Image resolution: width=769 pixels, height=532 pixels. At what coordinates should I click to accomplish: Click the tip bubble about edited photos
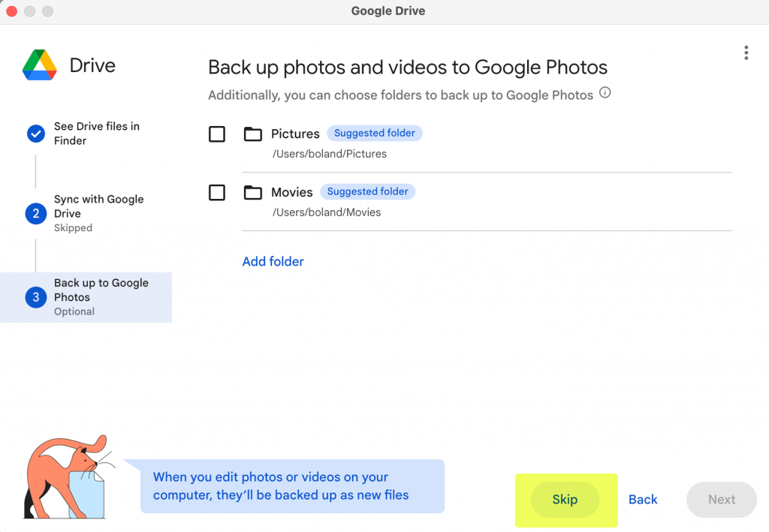tap(292, 486)
